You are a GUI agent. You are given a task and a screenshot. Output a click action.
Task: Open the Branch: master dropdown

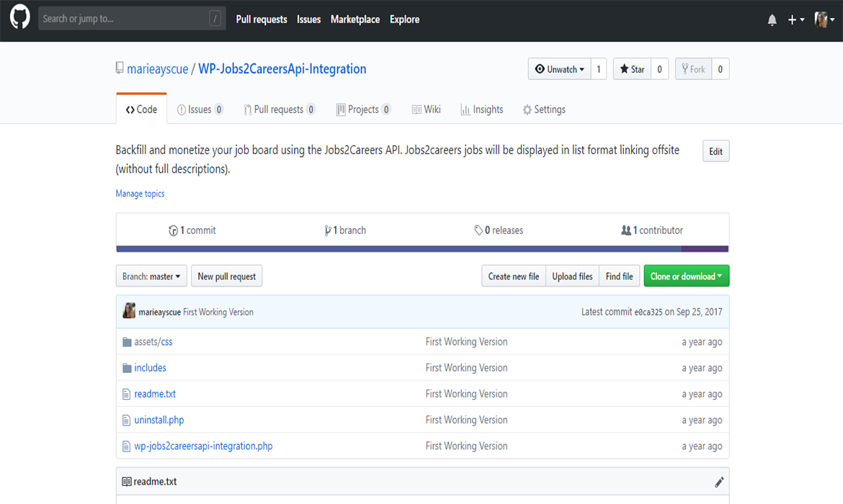(x=151, y=275)
